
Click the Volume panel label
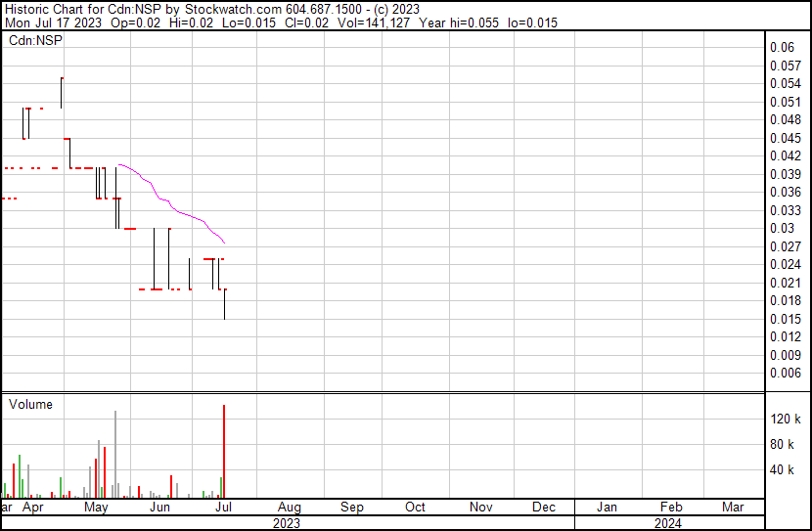click(x=30, y=404)
